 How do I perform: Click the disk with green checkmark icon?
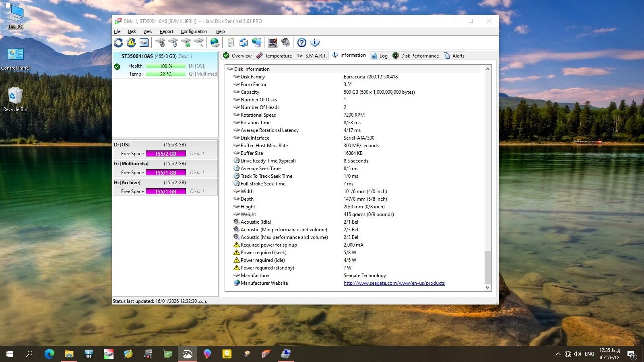click(x=186, y=43)
